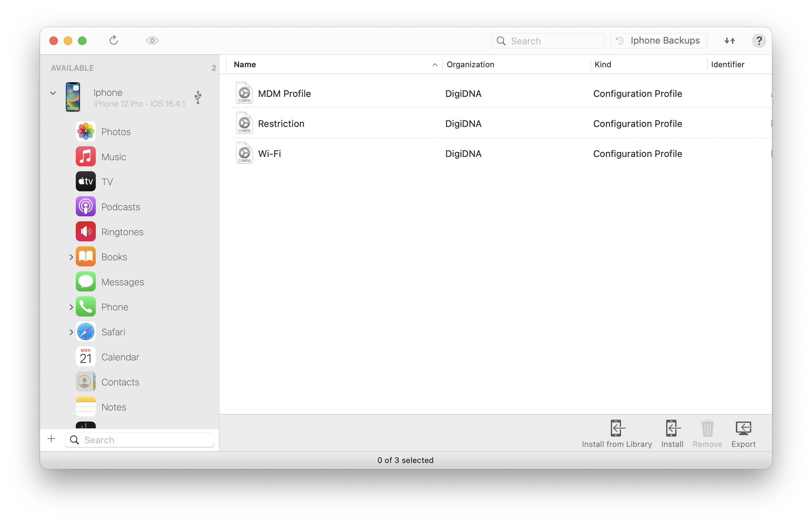Open the Phone section icon
This screenshot has height=522, width=812.
86,307
